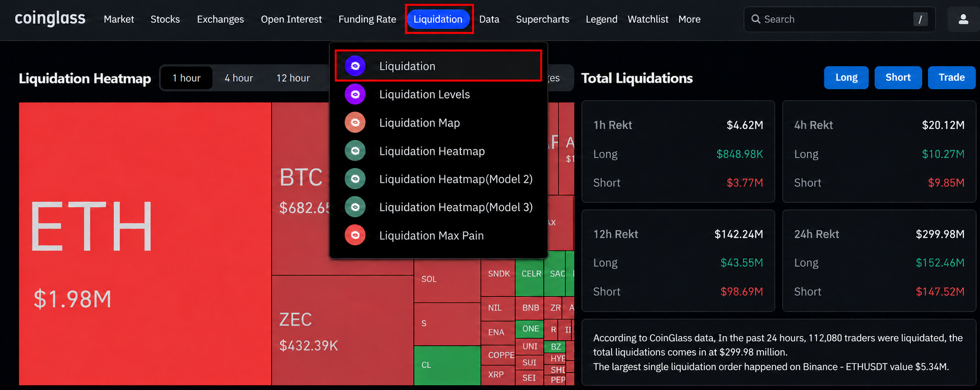This screenshot has width=980, height=390.
Task: Click the blue Short button
Action: (898, 77)
